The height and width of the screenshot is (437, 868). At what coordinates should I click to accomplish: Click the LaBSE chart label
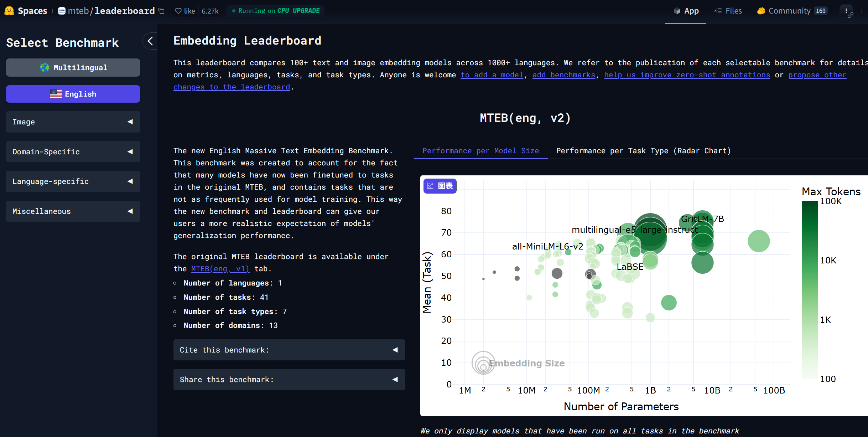click(630, 267)
